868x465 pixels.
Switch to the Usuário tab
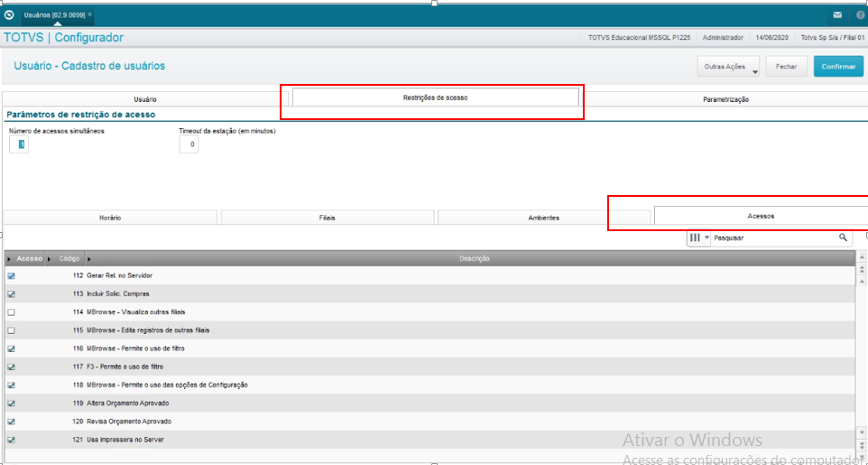[x=145, y=99]
